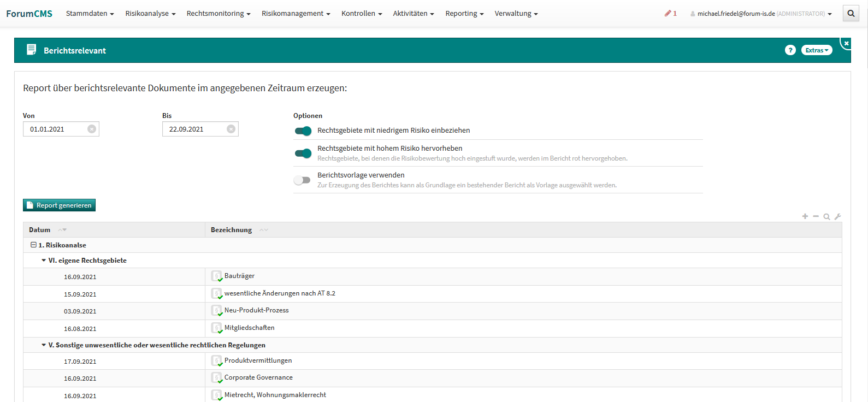
Task: Click the document icon next to Bauträger
Action: [217, 276]
